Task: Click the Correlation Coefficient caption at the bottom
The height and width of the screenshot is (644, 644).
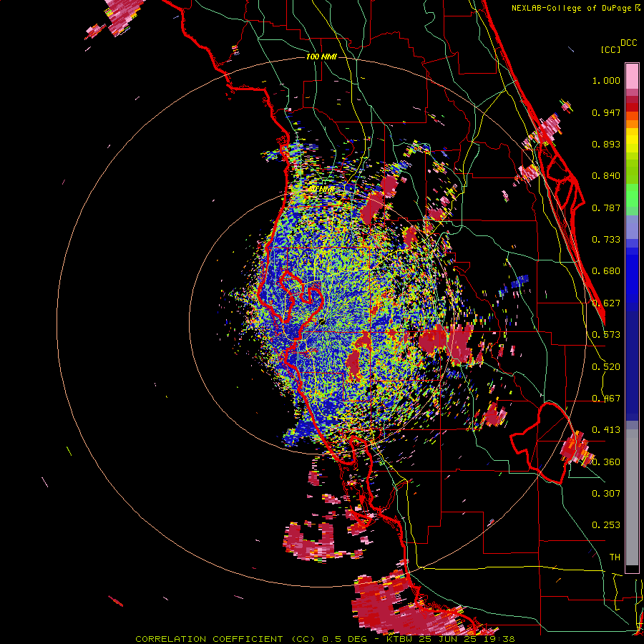Action: click(x=325, y=639)
